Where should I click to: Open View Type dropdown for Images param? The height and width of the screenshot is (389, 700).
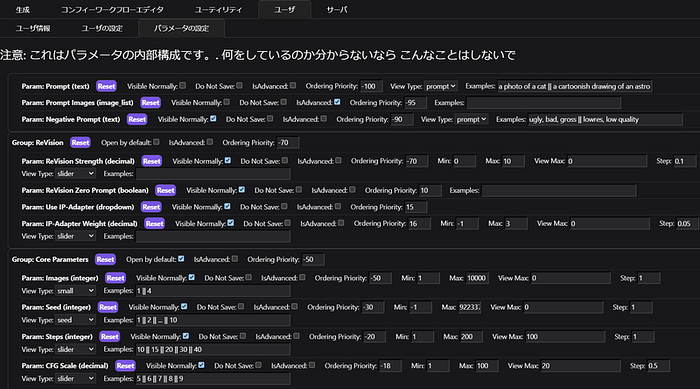point(75,291)
